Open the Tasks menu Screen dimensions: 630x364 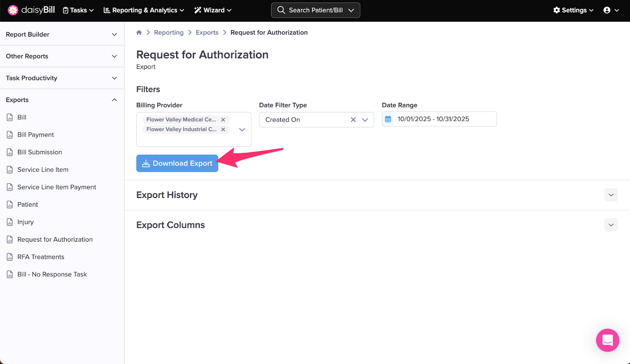pos(78,10)
